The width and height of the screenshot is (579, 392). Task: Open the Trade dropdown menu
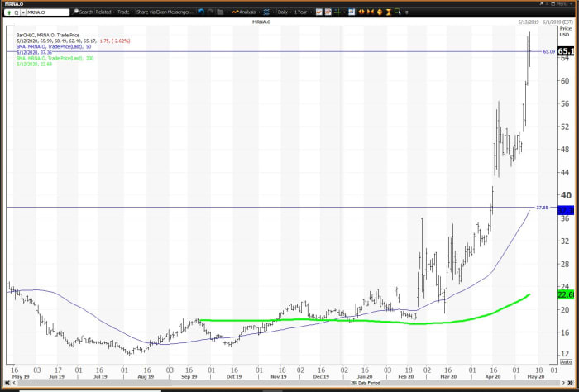(x=125, y=12)
